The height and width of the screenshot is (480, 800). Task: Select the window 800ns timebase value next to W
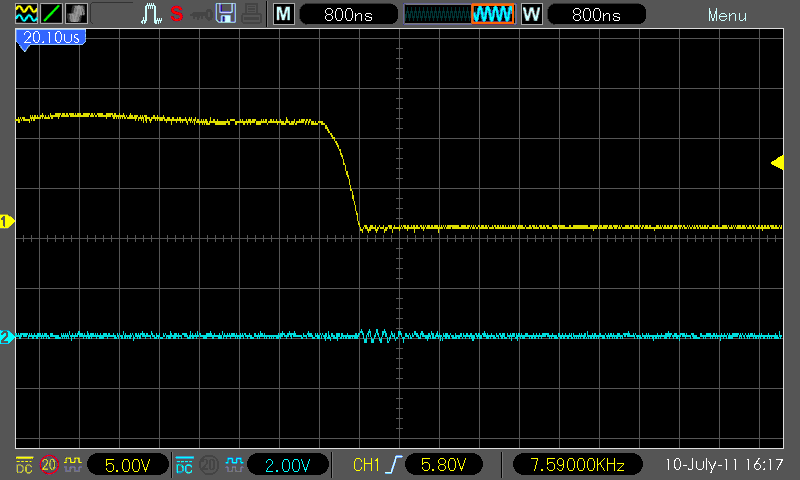tap(596, 14)
